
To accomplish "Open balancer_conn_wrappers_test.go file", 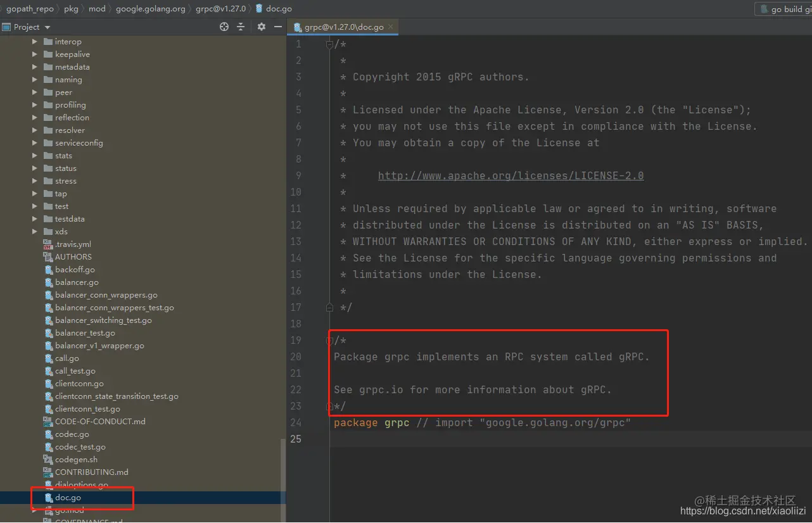I will tap(115, 308).
